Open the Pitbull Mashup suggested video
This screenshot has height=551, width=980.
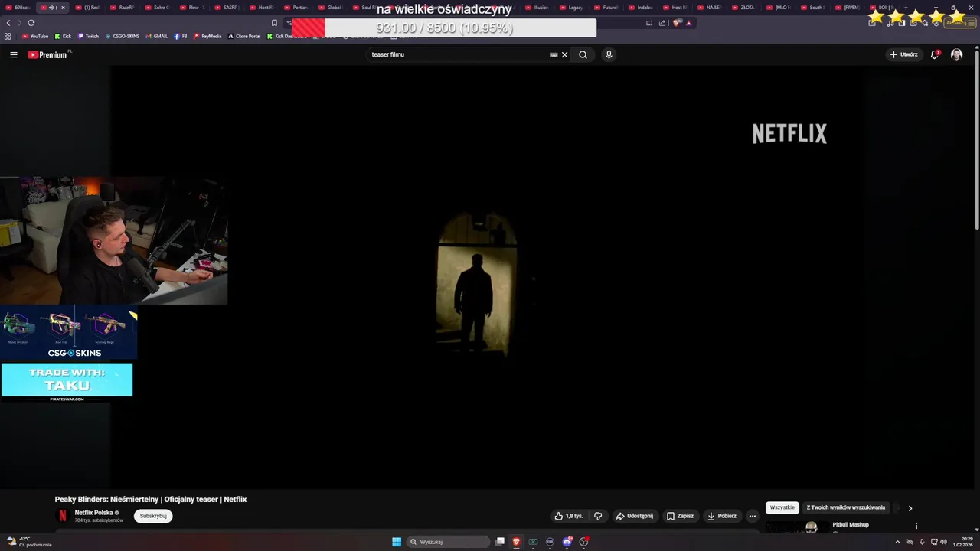click(x=851, y=525)
